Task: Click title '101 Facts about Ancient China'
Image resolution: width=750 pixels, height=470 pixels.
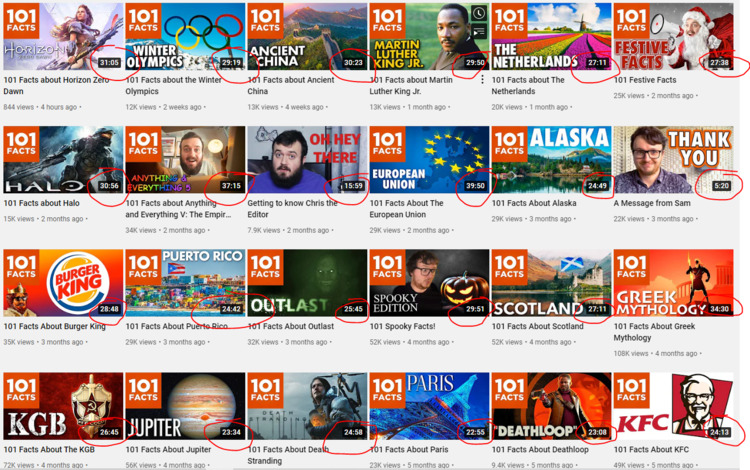Action: coord(291,86)
